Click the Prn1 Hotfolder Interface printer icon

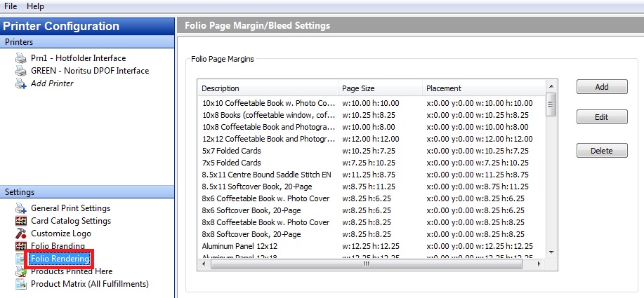tap(21, 58)
